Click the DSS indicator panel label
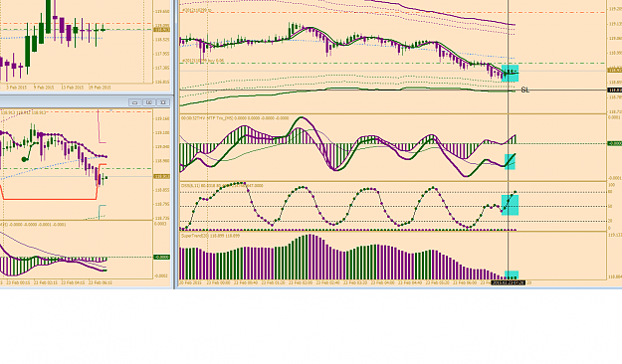 [222, 186]
